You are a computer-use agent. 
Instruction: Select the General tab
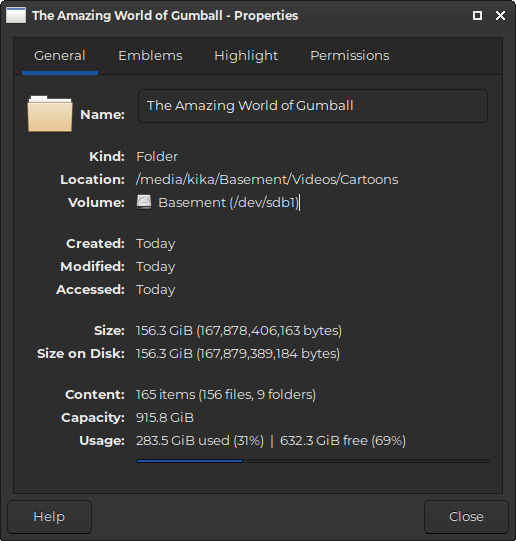tap(60, 56)
